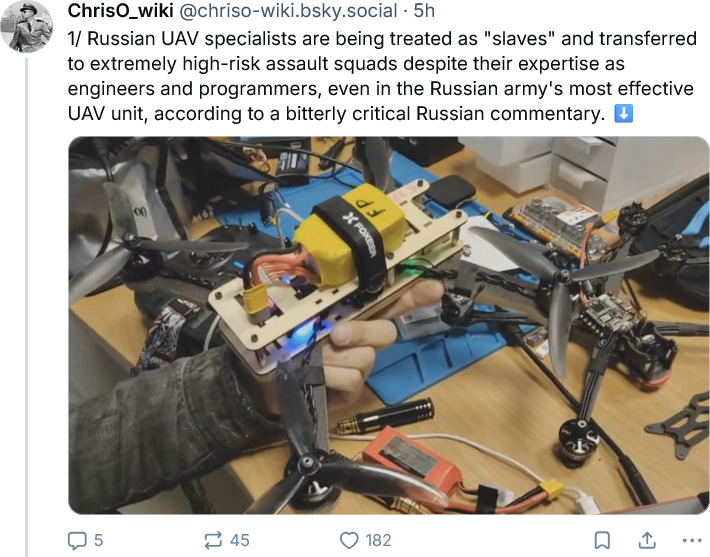Image resolution: width=710 pixels, height=557 pixels.
Task: Click the repost arrows icon
Action: (x=213, y=540)
